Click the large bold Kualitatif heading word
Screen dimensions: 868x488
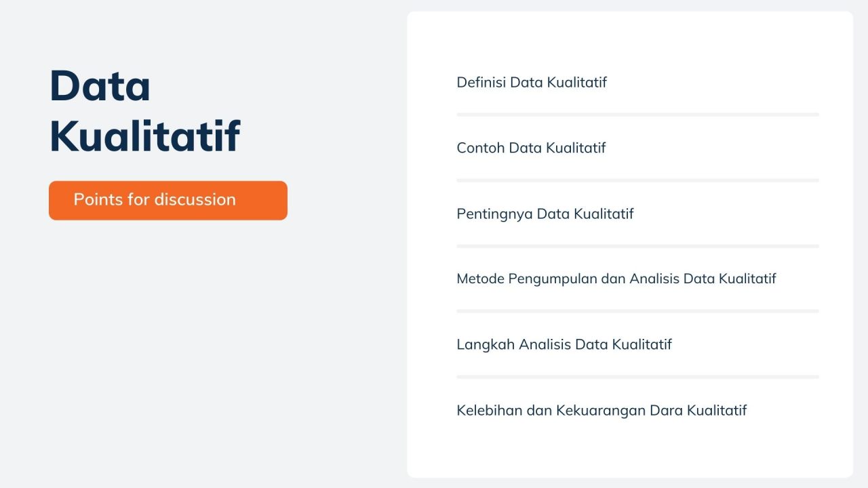point(144,136)
